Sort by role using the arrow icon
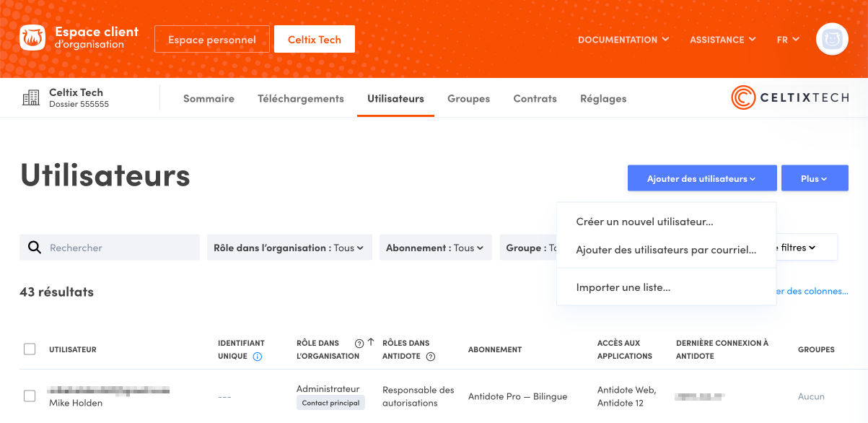868x423 pixels. click(371, 343)
